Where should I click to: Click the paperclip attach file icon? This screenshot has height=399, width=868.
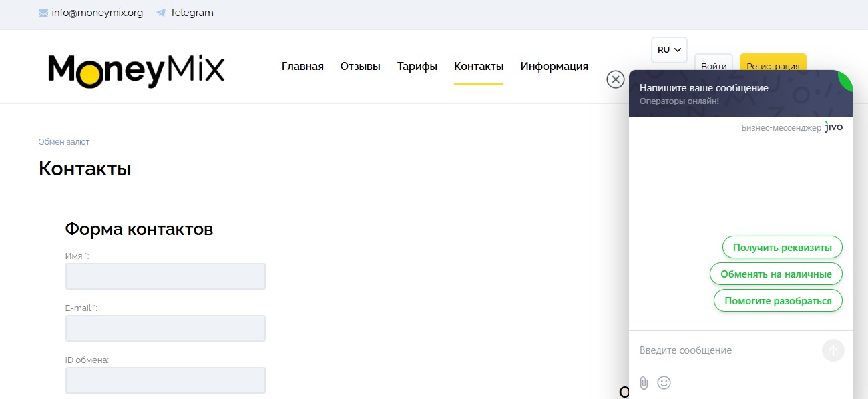[644, 382]
